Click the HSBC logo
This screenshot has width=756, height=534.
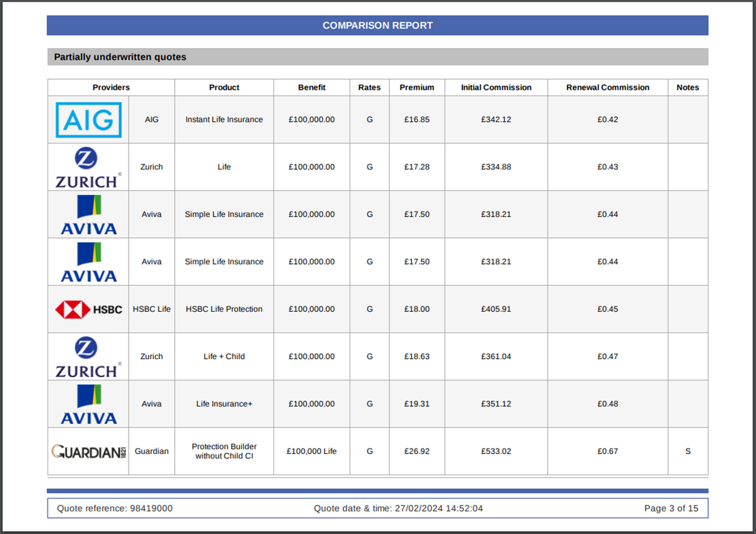click(88, 309)
